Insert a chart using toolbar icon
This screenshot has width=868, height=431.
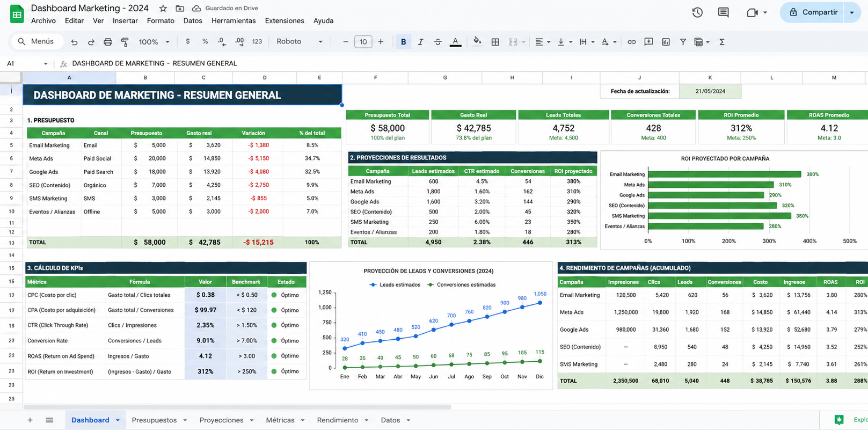point(666,42)
